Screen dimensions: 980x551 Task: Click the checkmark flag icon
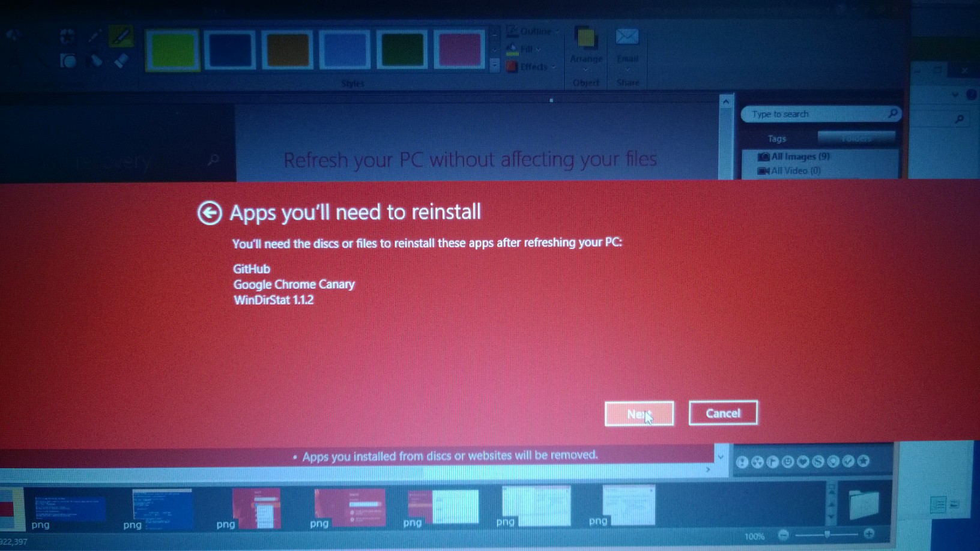[848, 461]
